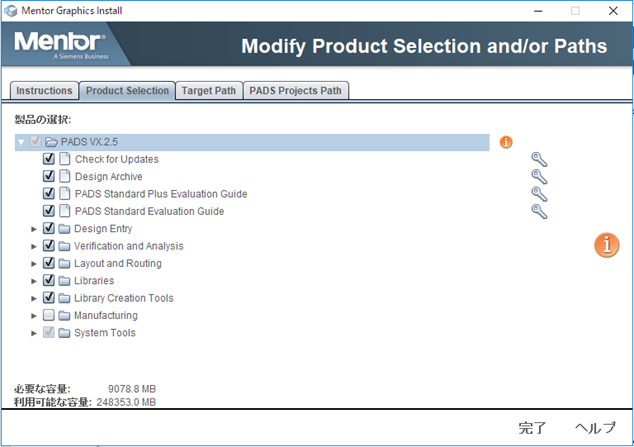Click the Libraries folder icon
The height and width of the screenshot is (447, 634).
[64, 281]
